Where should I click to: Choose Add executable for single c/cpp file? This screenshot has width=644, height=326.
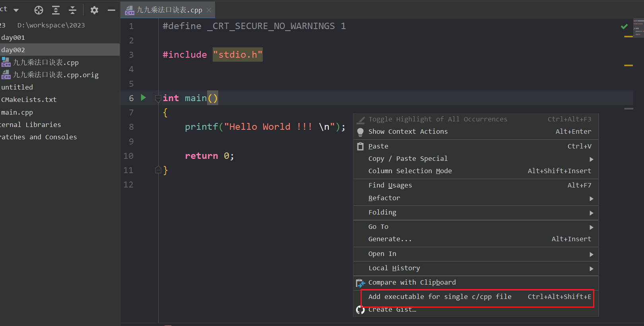coord(476,297)
